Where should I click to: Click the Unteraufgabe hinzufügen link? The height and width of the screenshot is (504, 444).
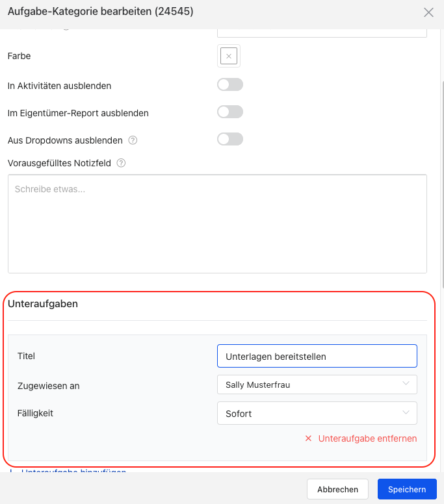[73, 472]
